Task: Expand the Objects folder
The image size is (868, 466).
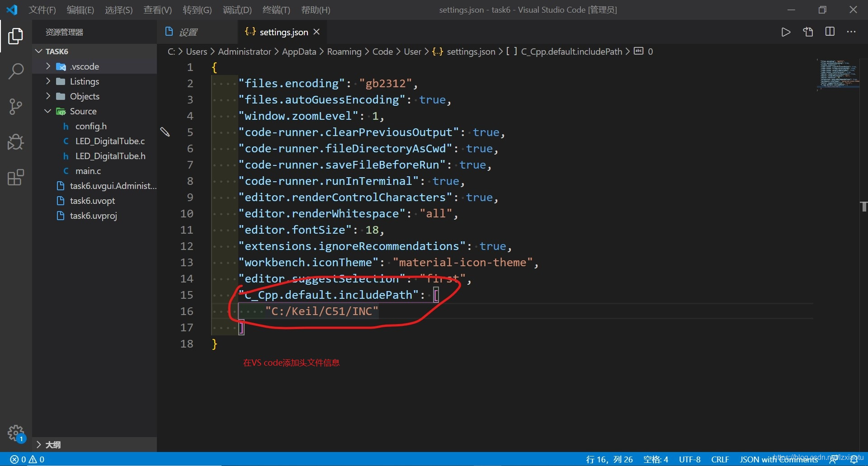Action: click(48, 96)
